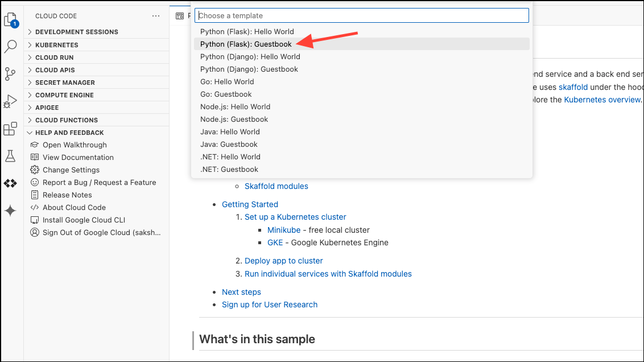This screenshot has height=362, width=644.
Task: Click the More Actions ellipsis in Cloud Code header
Action: pyautogui.click(x=156, y=15)
